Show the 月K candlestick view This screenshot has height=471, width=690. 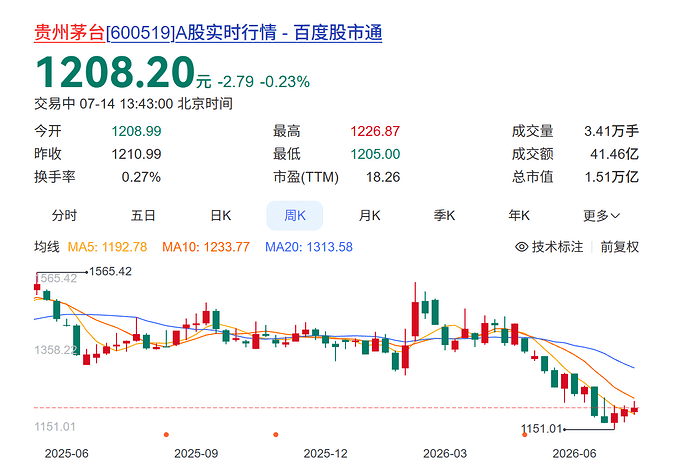click(x=369, y=216)
